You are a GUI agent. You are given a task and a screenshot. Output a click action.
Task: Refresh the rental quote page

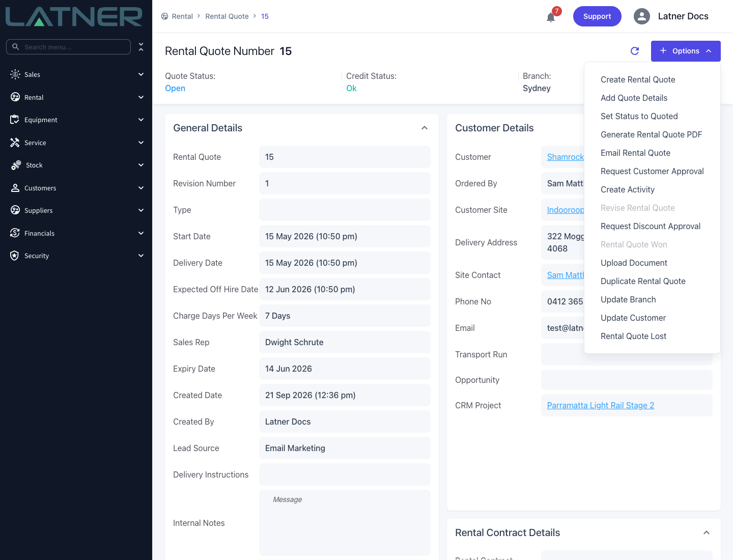click(635, 51)
